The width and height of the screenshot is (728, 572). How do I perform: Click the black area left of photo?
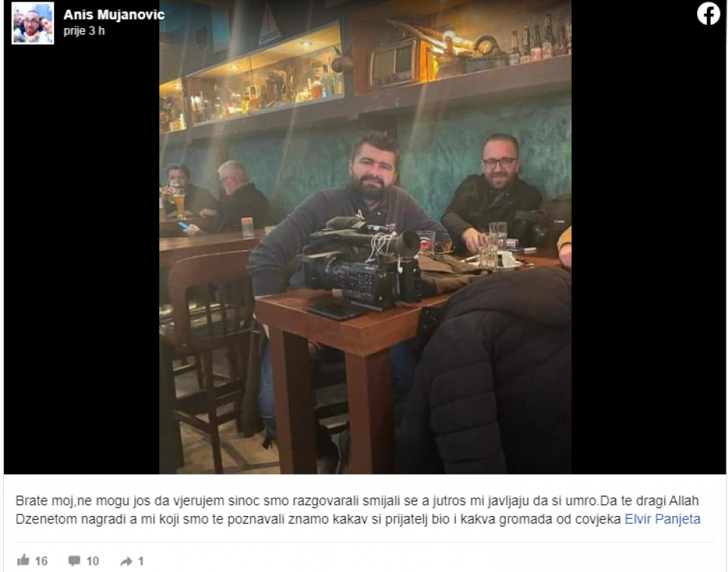[x=82, y=260]
